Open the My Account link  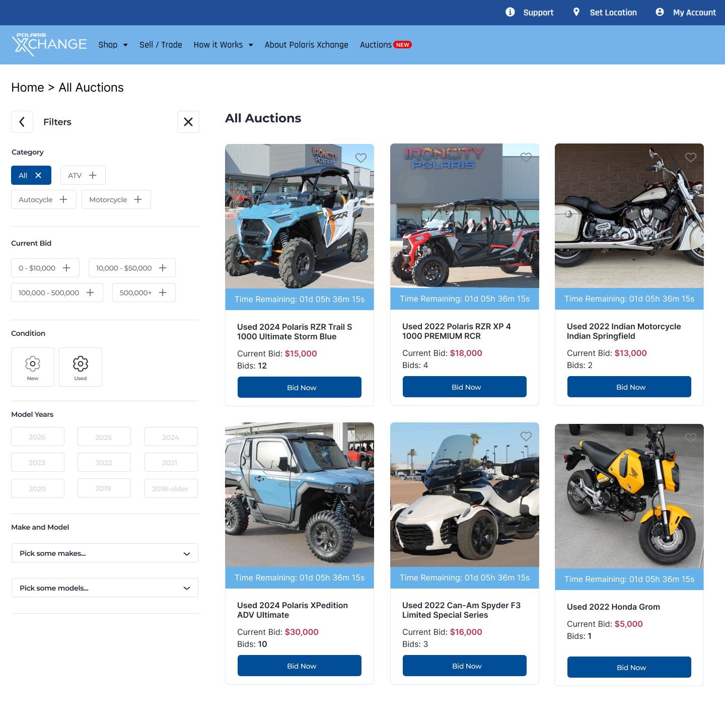point(694,13)
